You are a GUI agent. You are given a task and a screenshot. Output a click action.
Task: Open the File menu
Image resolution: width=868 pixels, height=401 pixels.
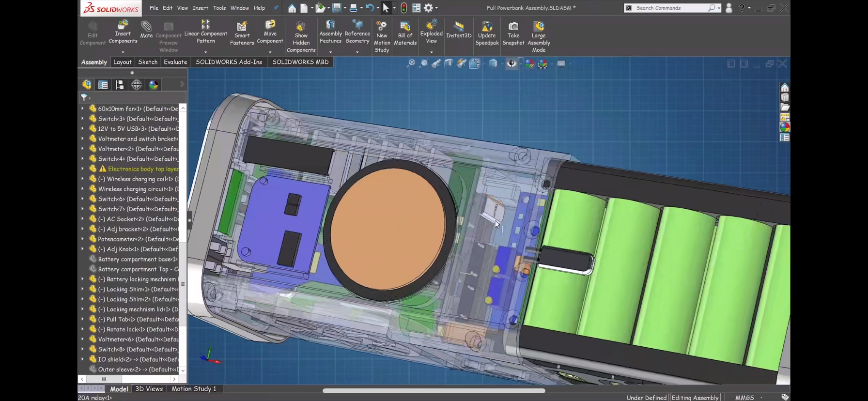tap(154, 8)
